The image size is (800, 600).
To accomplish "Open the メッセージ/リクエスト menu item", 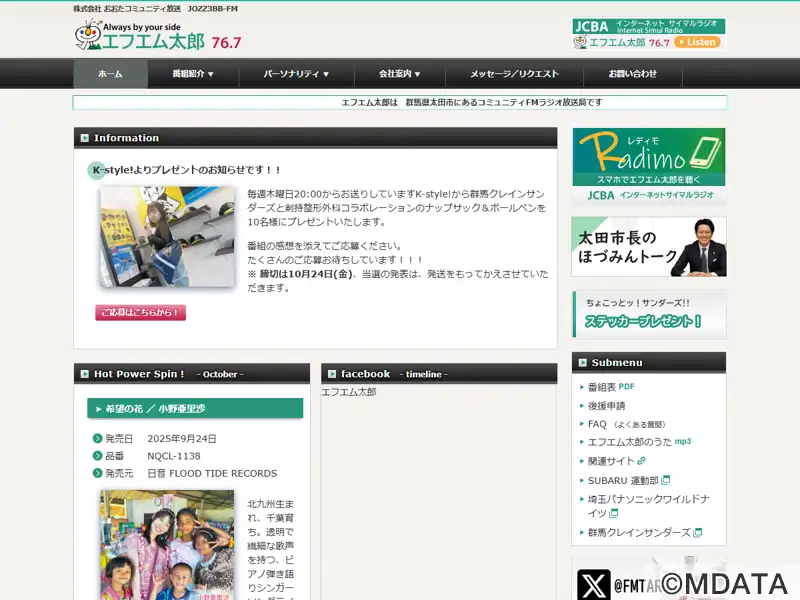I will [x=514, y=74].
